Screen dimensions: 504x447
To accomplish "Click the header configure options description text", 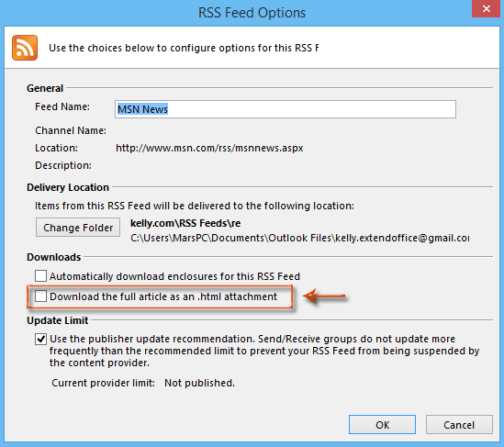I will click(x=184, y=48).
